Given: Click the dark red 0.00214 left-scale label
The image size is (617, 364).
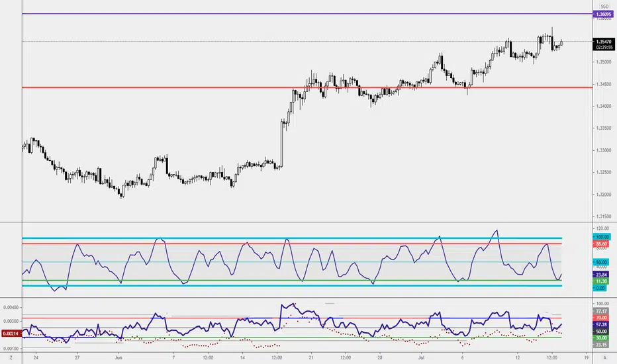Looking at the screenshot, I should pos(10,334).
